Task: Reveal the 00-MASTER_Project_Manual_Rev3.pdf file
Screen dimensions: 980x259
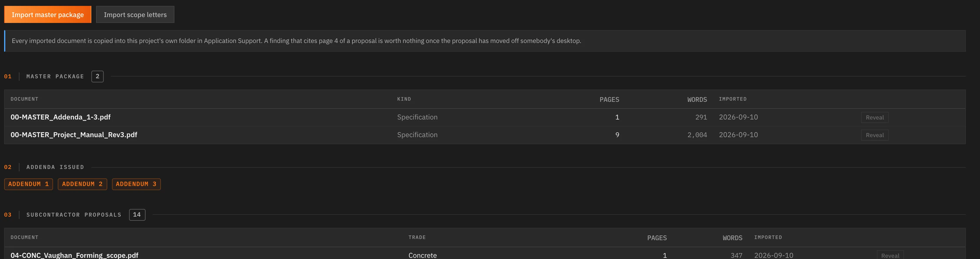Action: coord(875,135)
